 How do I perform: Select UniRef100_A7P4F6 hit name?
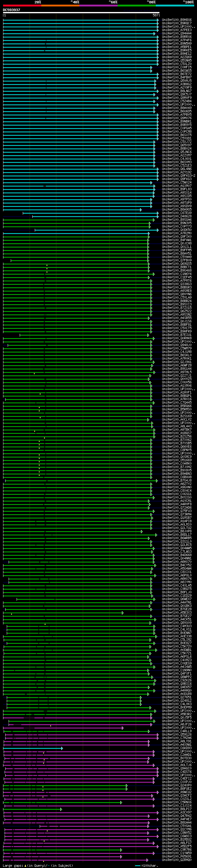(177, 40)
